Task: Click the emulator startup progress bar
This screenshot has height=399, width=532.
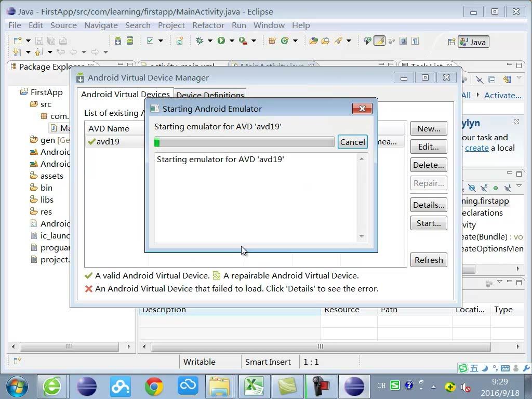Action: [x=244, y=142]
